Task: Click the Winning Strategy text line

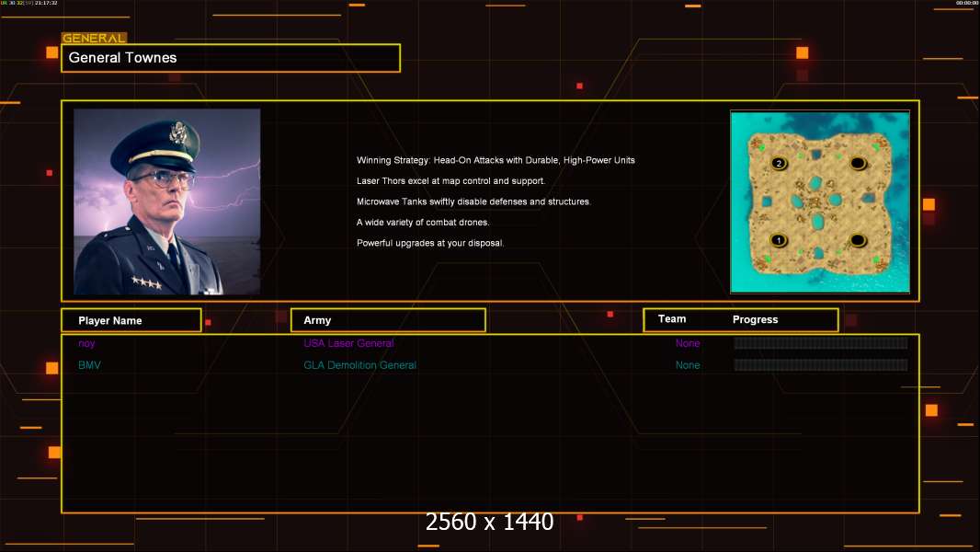Action: [x=496, y=160]
